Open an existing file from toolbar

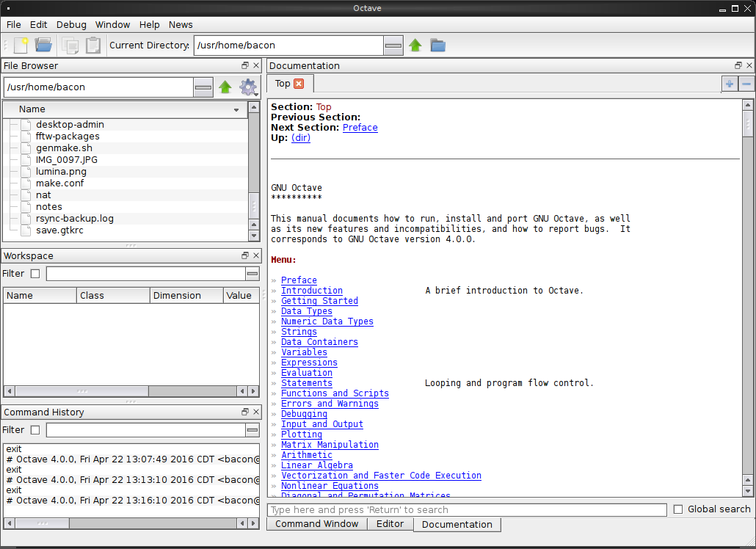(43, 46)
